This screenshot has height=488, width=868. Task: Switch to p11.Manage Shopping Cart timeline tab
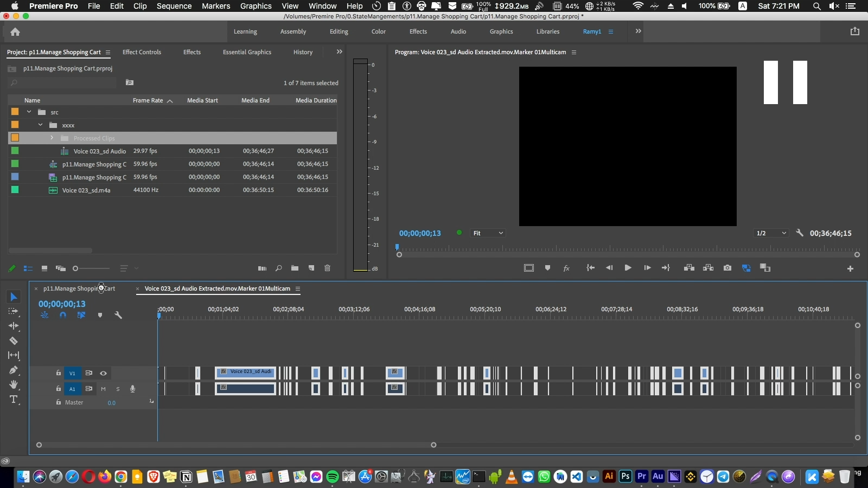click(79, 288)
